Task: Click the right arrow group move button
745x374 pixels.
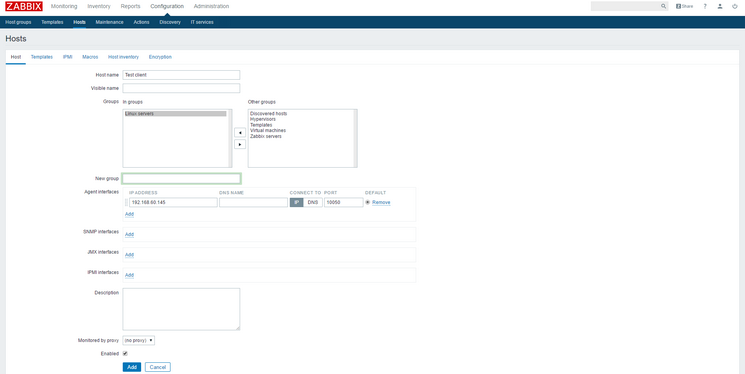Action: point(240,144)
